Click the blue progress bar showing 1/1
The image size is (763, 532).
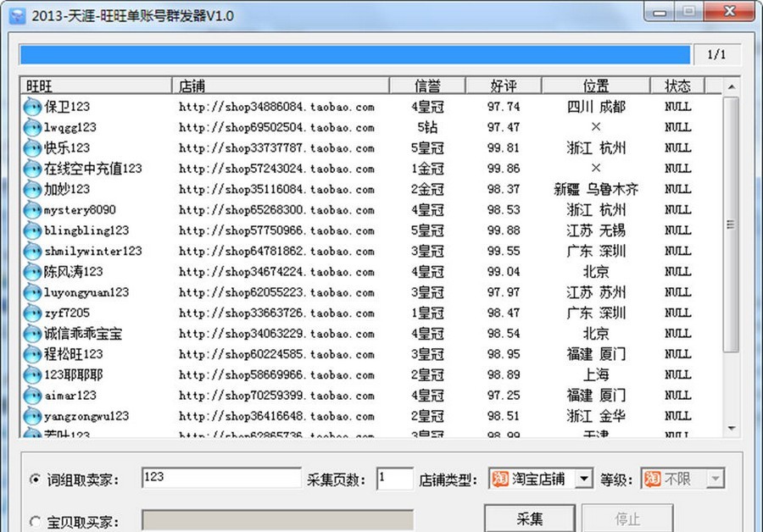pos(356,53)
